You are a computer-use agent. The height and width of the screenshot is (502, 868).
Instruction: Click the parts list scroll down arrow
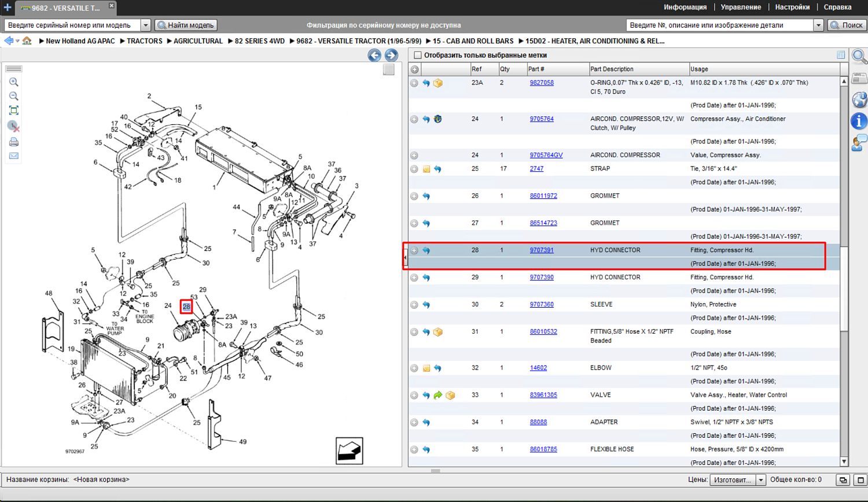click(844, 462)
